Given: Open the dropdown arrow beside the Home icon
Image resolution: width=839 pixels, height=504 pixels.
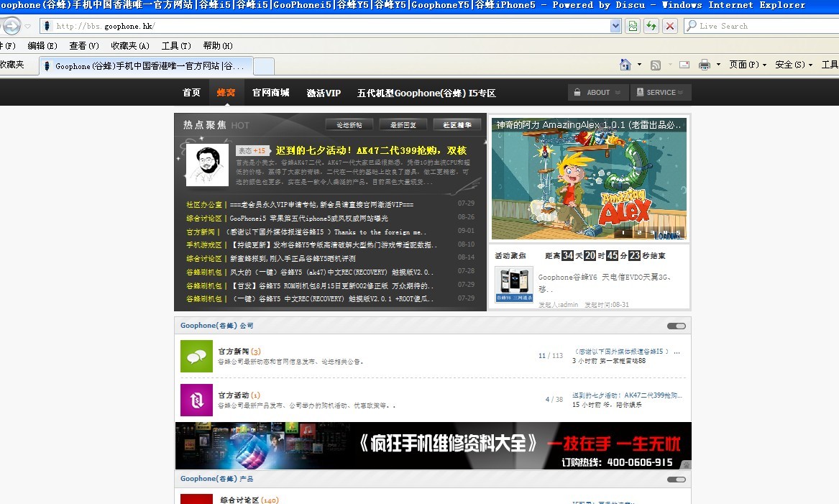Looking at the screenshot, I should pyautogui.click(x=639, y=65).
